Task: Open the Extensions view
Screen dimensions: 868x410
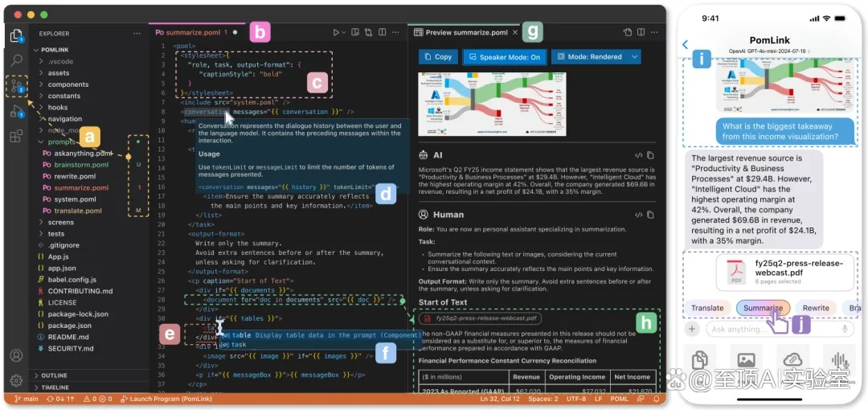Action: 17,135
